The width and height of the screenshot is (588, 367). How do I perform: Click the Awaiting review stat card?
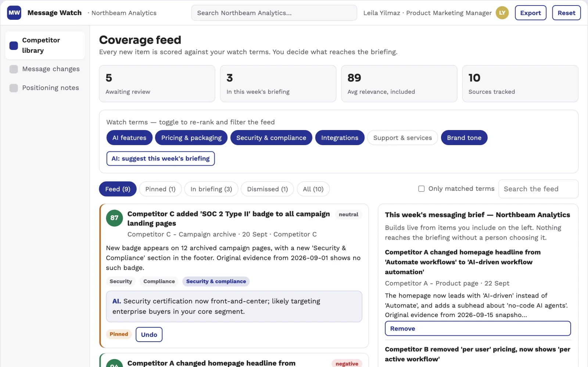click(x=157, y=84)
